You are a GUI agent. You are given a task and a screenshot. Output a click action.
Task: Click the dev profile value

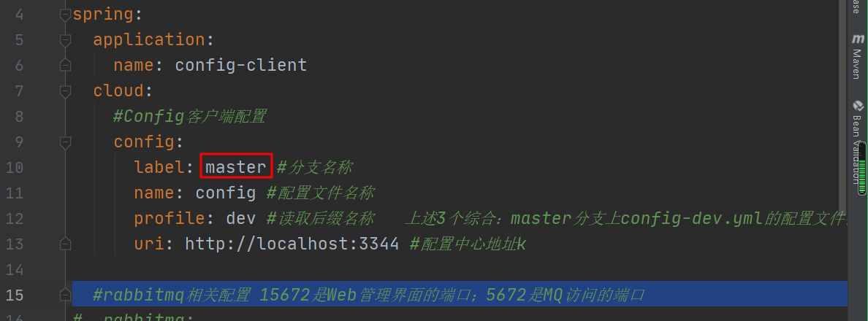click(x=241, y=218)
